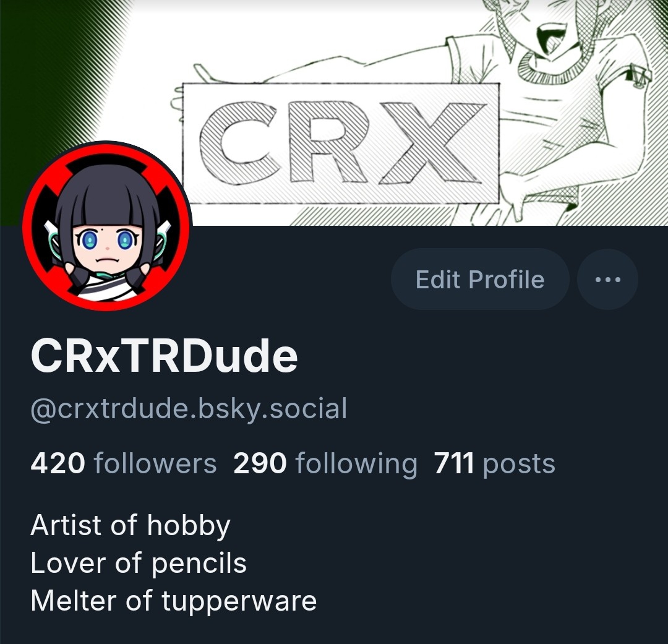Select the 'Artist of hobby' bio line
The image size is (668, 644).
(x=131, y=525)
